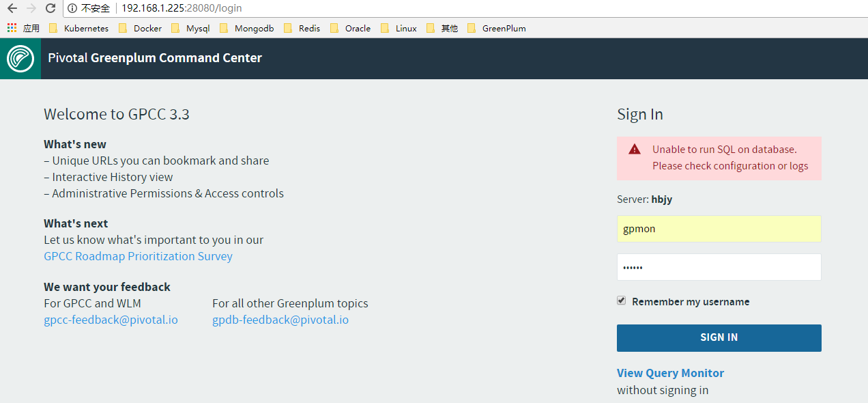Click Pivotal Greenplum Command Center title

coord(155,58)
